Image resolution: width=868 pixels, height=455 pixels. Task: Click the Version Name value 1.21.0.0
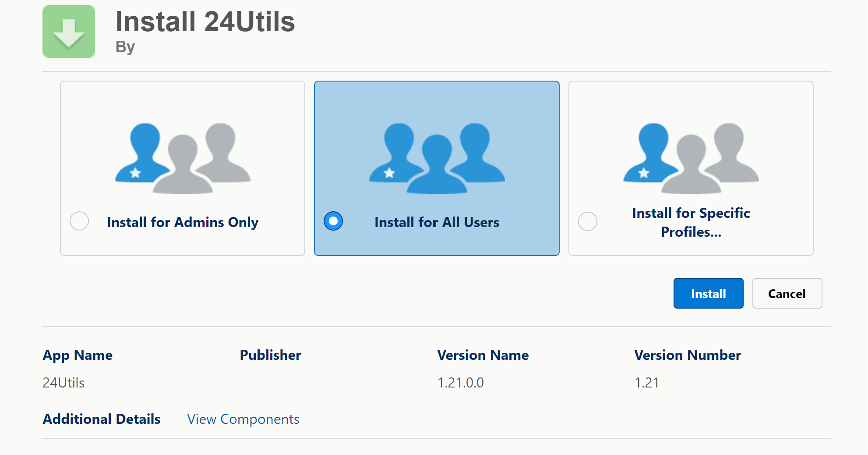(x=460, y=383)
